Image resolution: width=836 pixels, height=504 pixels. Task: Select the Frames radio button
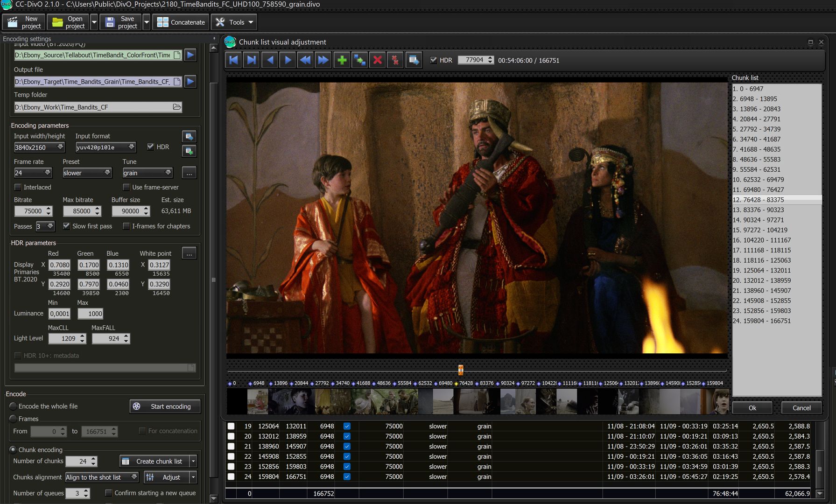13,419
